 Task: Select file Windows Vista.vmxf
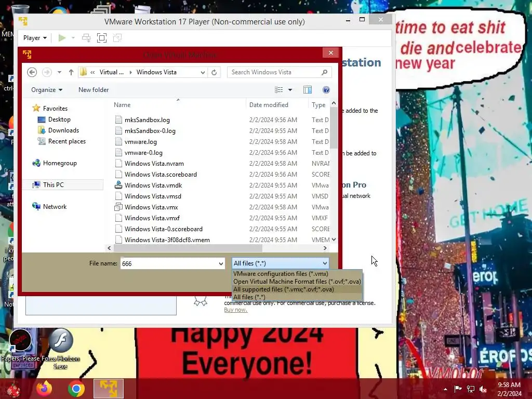point(152,218)
